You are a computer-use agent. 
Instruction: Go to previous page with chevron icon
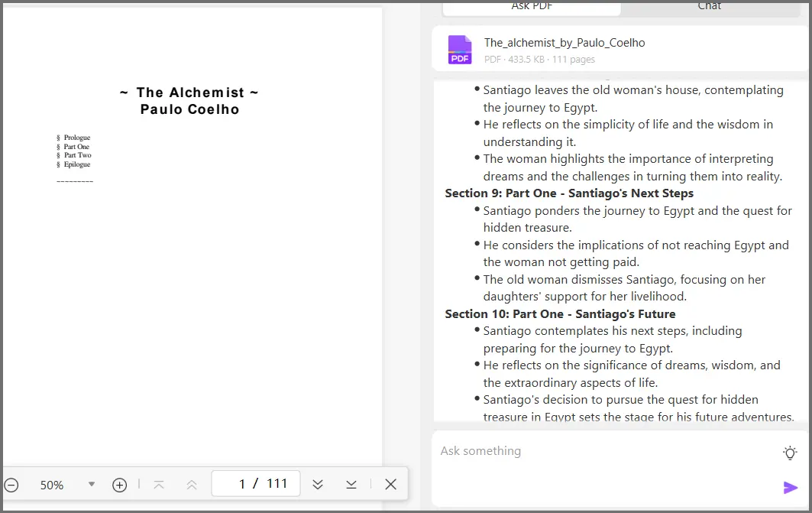(191, 484)
